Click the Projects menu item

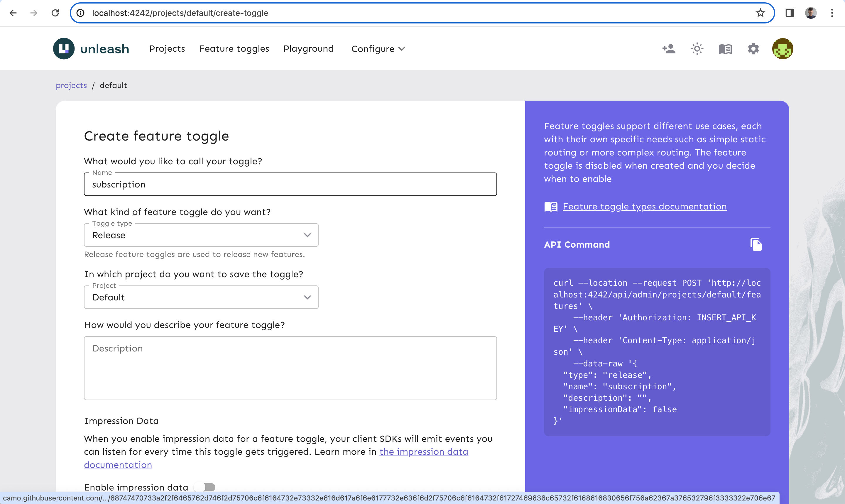click(x=167, y=49)
